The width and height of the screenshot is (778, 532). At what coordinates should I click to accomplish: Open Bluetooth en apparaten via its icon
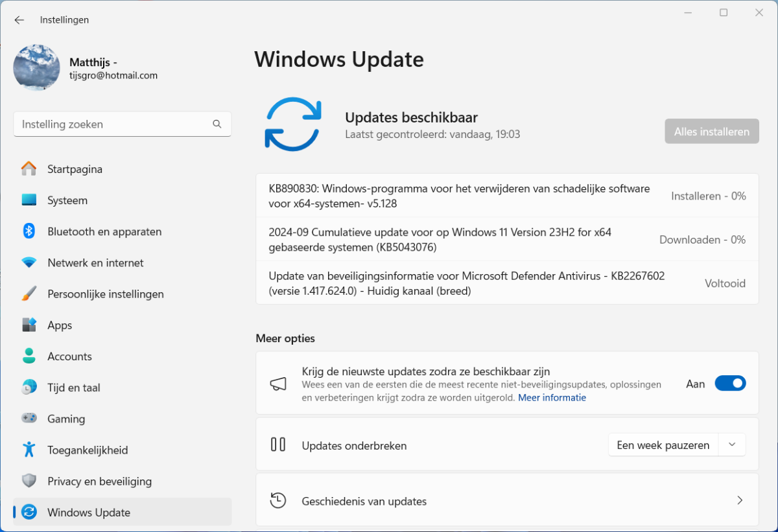(x=29, y=231)
